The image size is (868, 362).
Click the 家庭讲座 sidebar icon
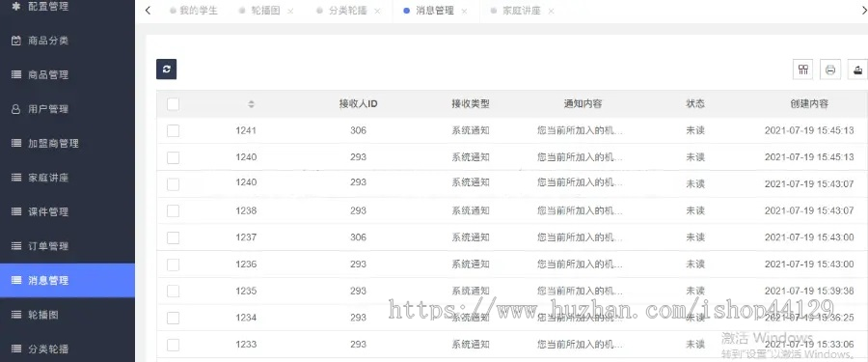(x=16, y=178)
